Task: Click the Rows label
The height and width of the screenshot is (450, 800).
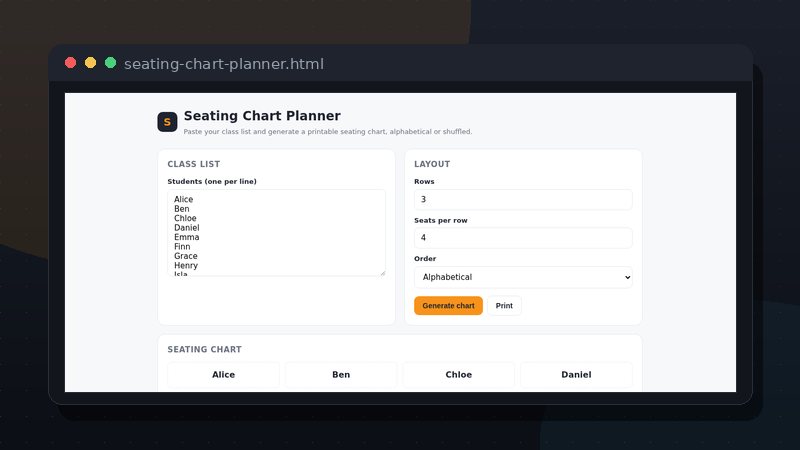Action: 424,182
